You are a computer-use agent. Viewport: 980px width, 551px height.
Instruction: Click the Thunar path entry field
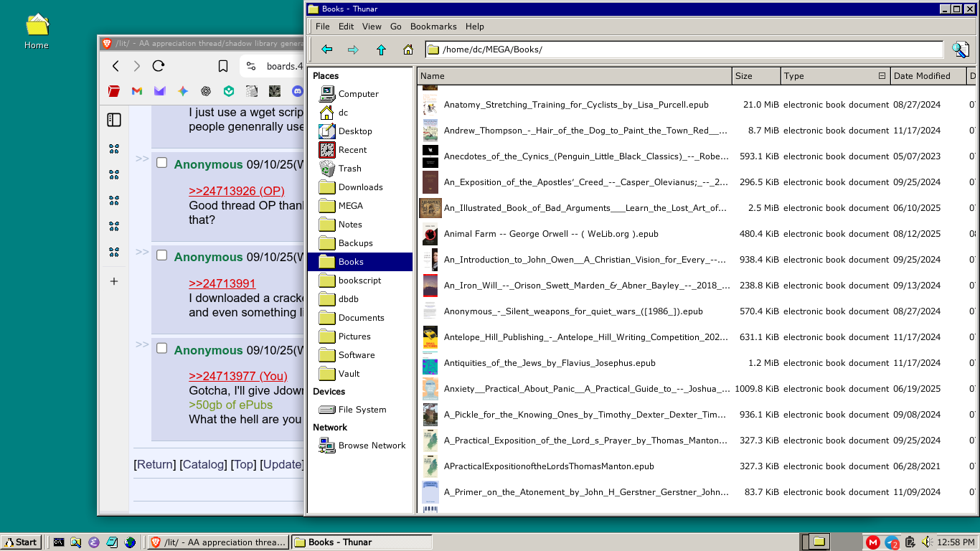(684, 50)
